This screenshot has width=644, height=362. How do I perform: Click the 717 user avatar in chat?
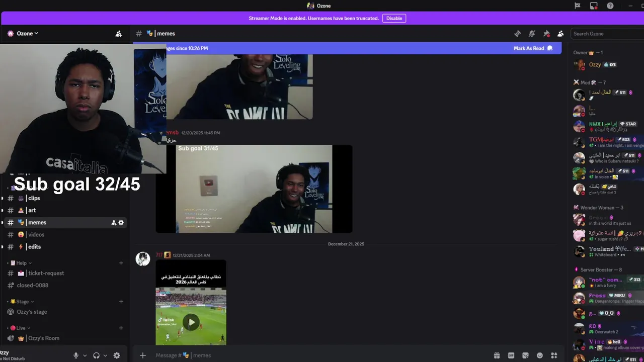click(143, 259)
